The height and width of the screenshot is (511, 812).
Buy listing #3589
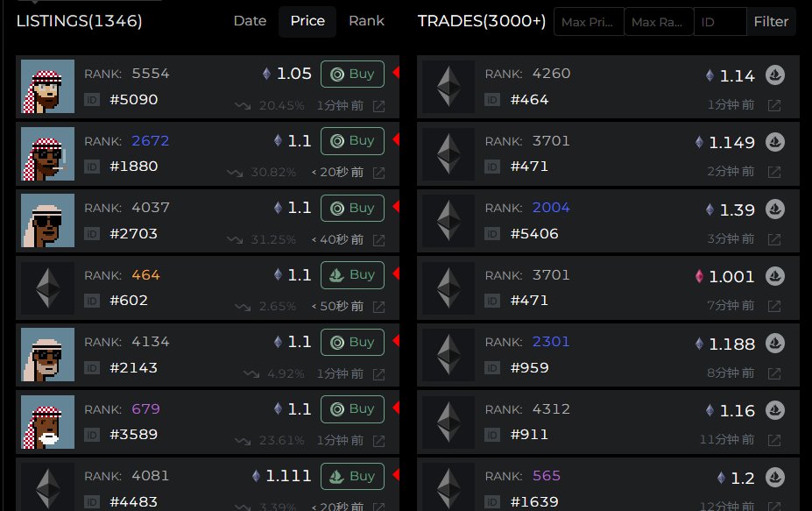coord(353,409)
